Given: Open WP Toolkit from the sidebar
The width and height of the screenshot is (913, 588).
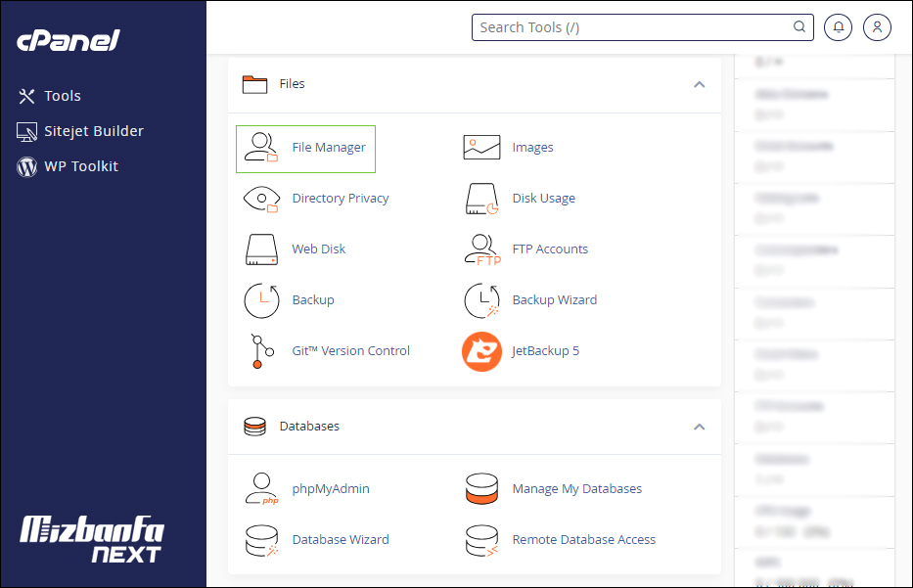Looking at the screenshot, I should 81,166.
